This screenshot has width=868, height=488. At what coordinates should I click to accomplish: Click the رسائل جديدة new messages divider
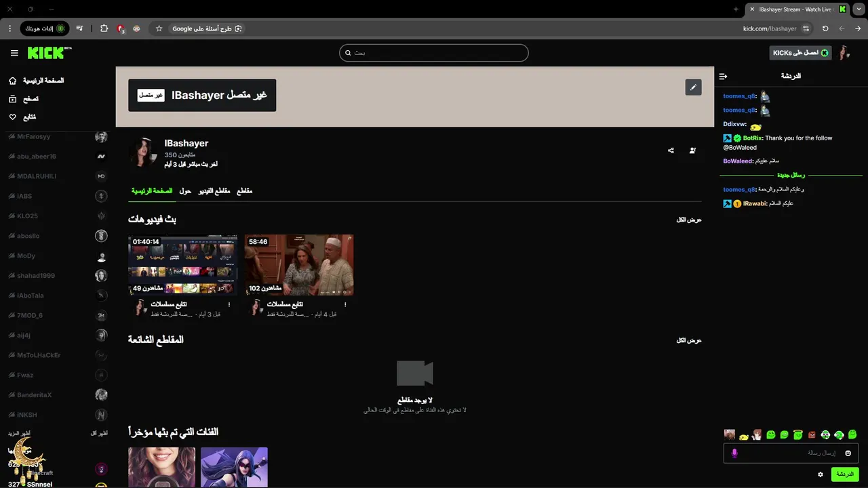[791, 176]
